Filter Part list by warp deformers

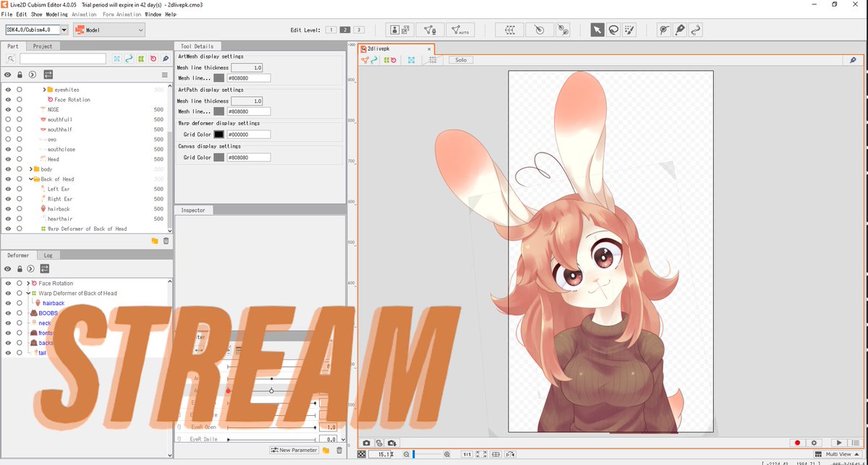pos(141,59)
